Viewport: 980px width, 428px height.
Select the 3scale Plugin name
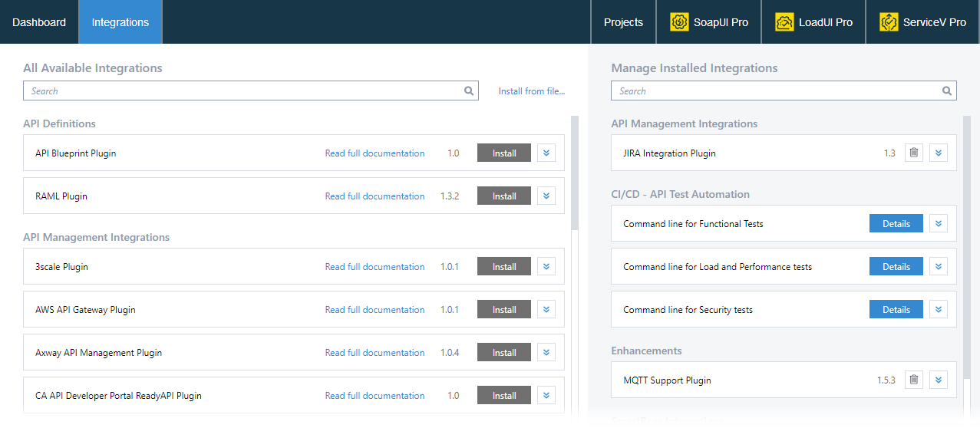coord(61,266)
